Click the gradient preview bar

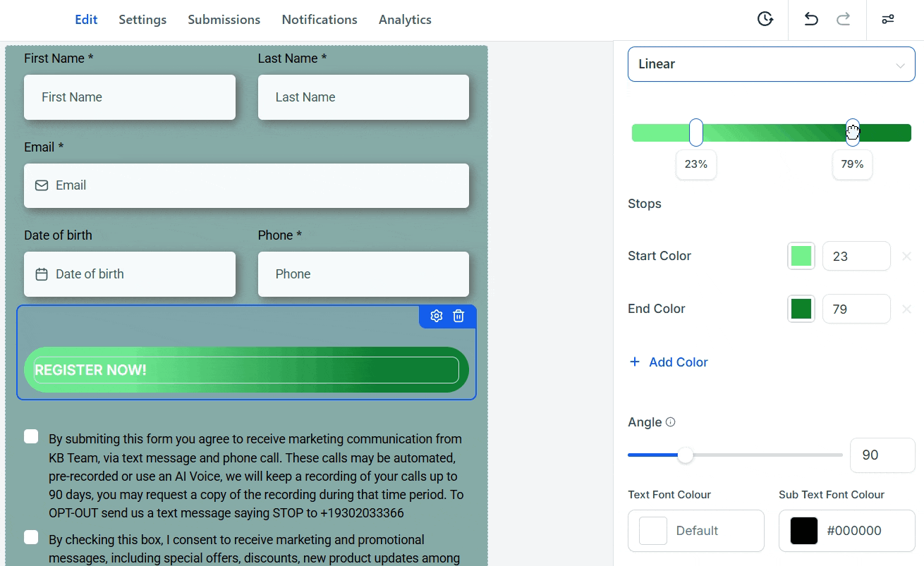pos(772,133)
